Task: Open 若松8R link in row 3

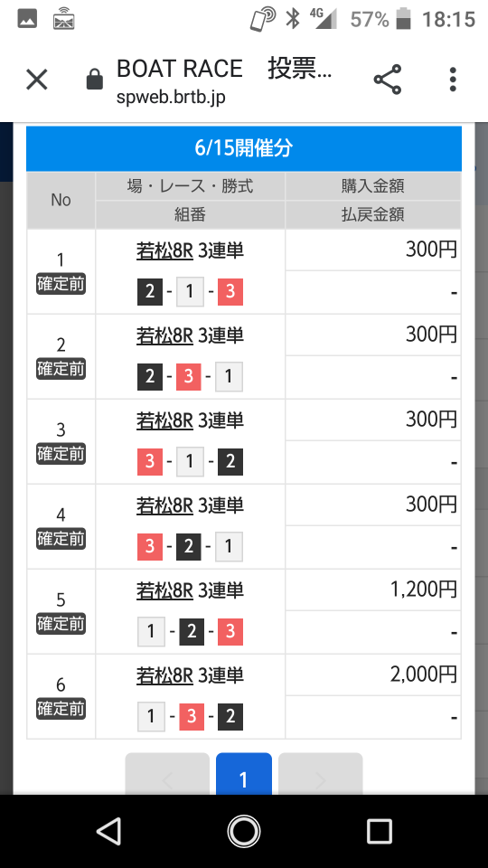Action: (x=164, y=420)
